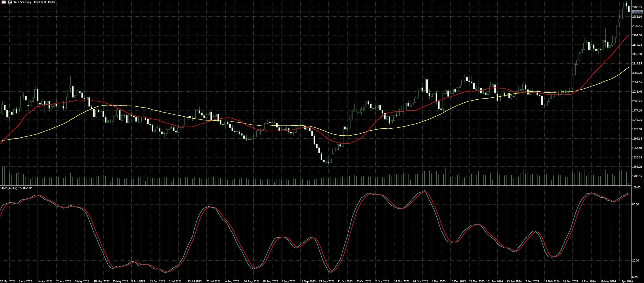Click the 11 Oct 2023 date label

pyautogui.click(x=345, y=281)
